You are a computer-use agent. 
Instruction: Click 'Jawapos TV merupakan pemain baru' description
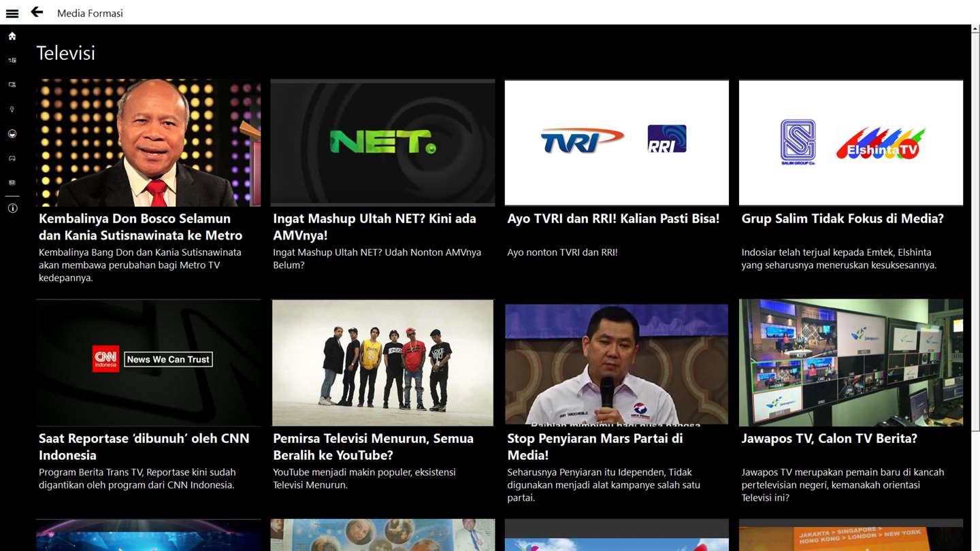click(x=843, y=485)
